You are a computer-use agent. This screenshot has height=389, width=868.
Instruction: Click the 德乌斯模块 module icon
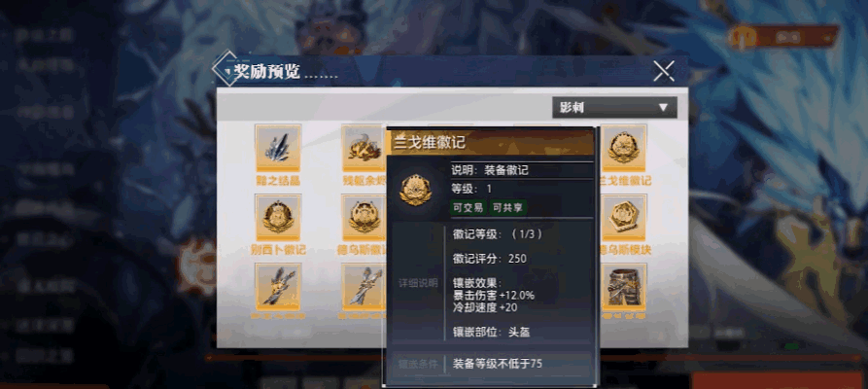624,217
